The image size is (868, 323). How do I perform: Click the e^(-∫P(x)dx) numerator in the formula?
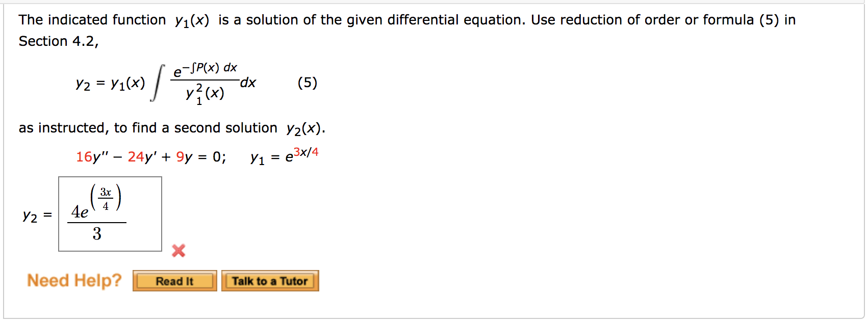click(206, 69)
